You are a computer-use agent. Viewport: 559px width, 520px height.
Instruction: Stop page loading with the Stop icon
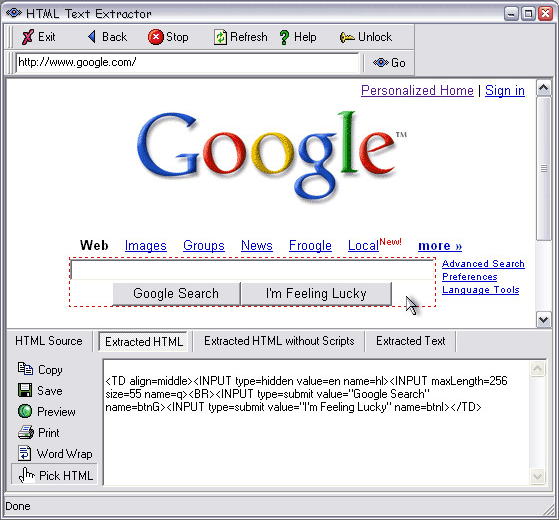[x=155, y=37]
